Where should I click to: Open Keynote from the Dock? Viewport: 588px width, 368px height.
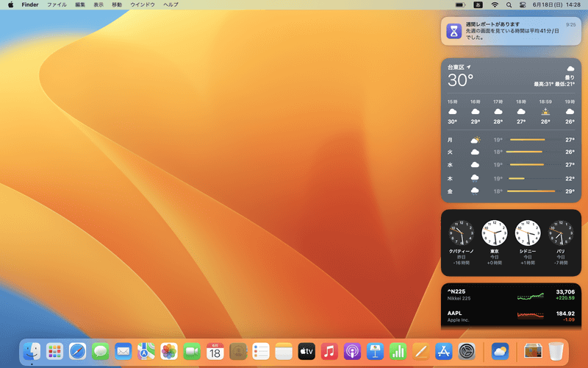(x=375, y=352)
